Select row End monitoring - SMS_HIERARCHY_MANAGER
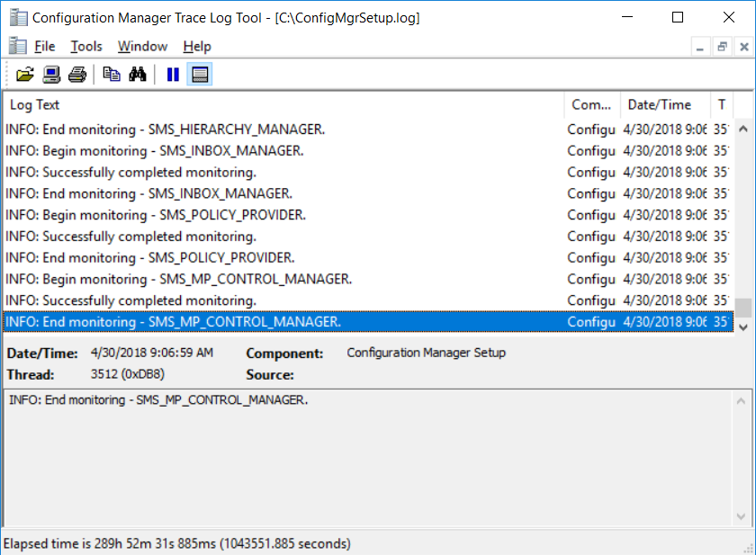Image resolution: width=756 pixels, height=555 pixels. click(369, 130)
